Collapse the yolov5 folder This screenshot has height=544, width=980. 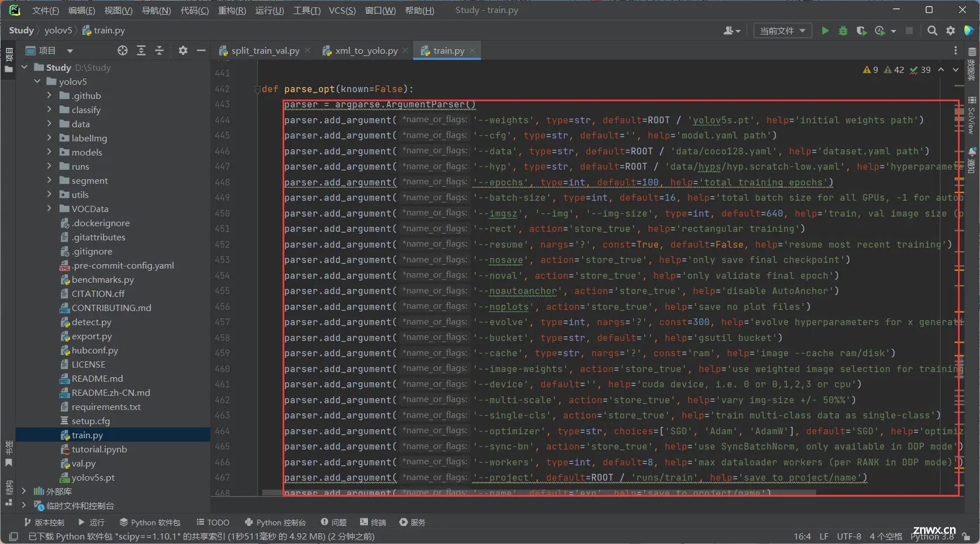(x=37, y=81)
